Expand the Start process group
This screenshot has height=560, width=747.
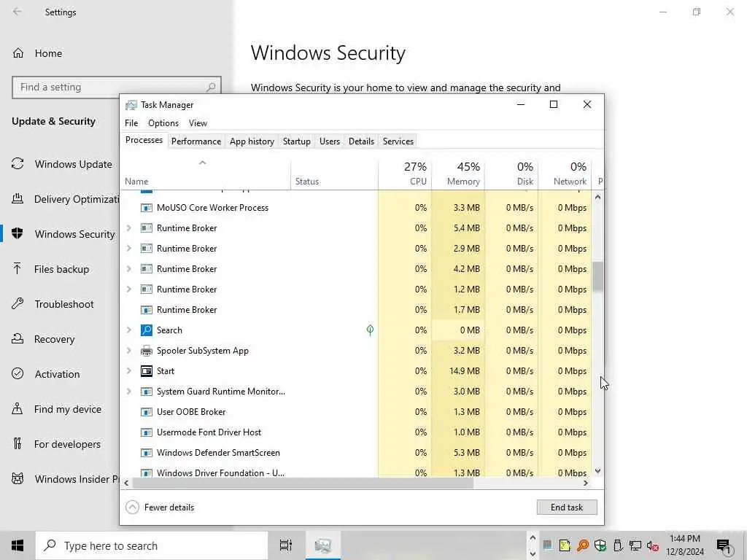coord(128,371)
